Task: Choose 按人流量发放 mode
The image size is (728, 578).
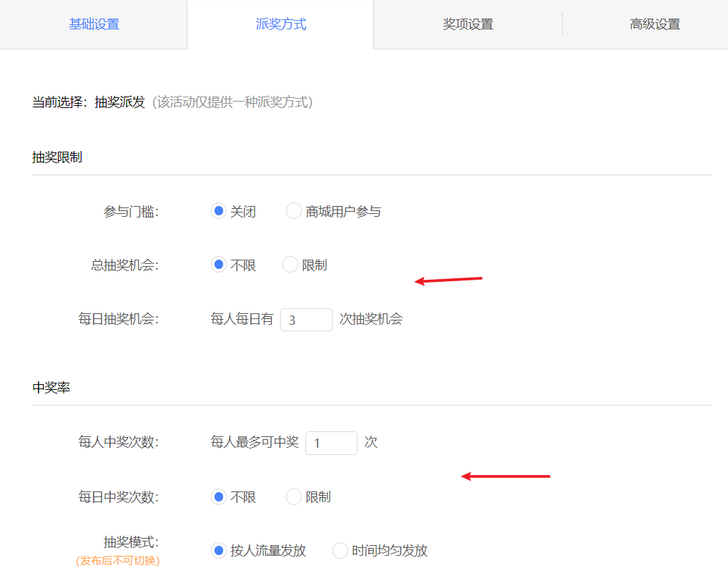Action: click(x=219, y=550)
